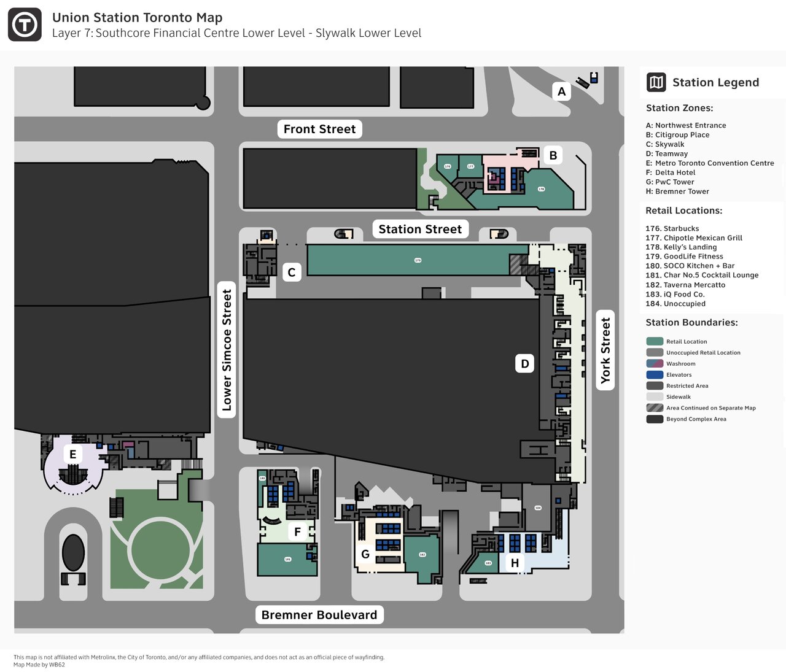Select zone marker B on the map
The height and width of the screenshot is (672, 786).
(x=553, y=155)
